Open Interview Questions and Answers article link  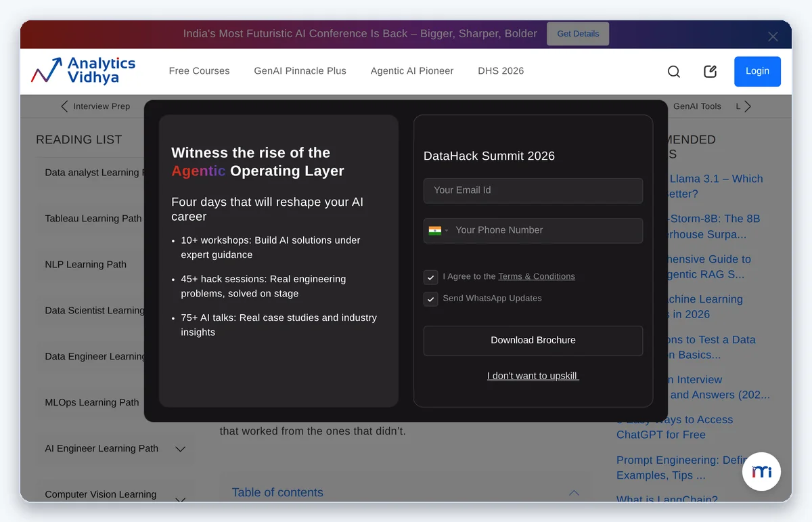(719, 387)
